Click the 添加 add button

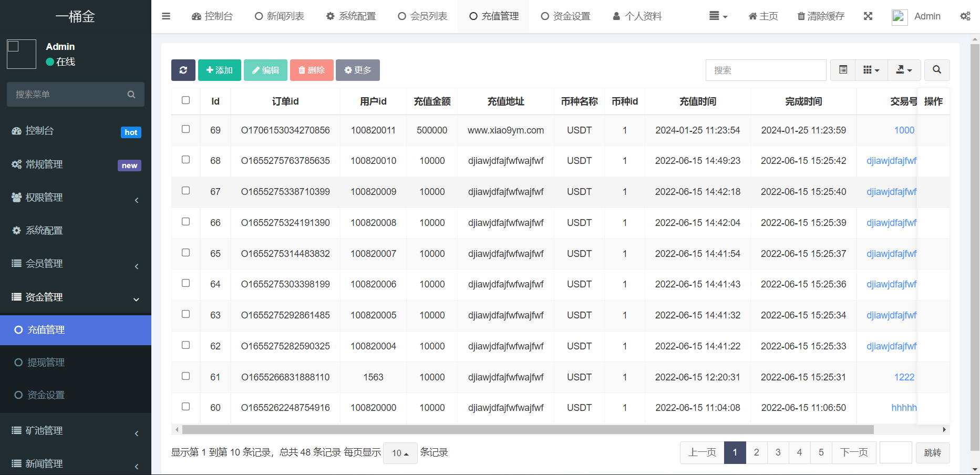[220, 70]
